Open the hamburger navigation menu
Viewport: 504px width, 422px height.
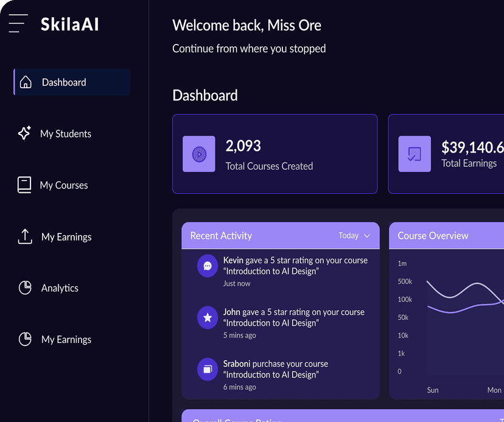(x=18, y=23)
